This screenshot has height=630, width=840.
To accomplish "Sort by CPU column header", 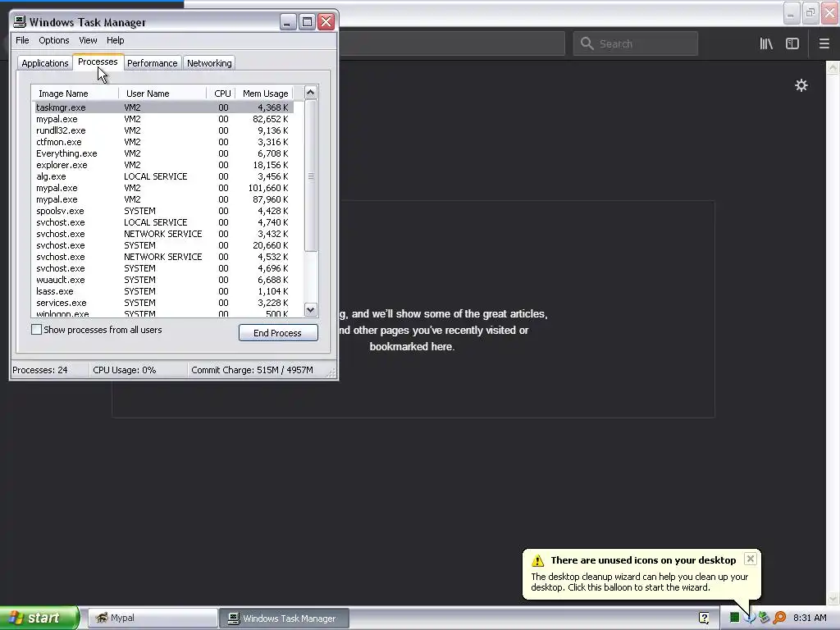I will pyautogui.click(x=221, y=94).
